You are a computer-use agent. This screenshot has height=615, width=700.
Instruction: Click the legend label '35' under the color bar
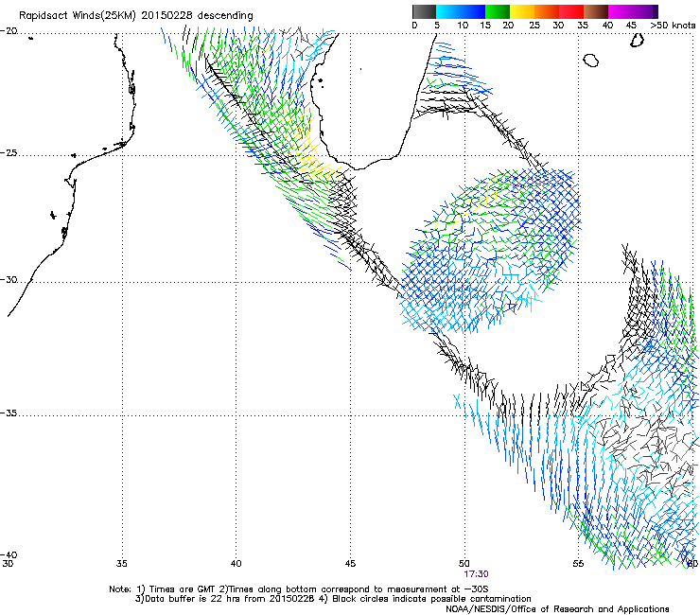[583, 26]
